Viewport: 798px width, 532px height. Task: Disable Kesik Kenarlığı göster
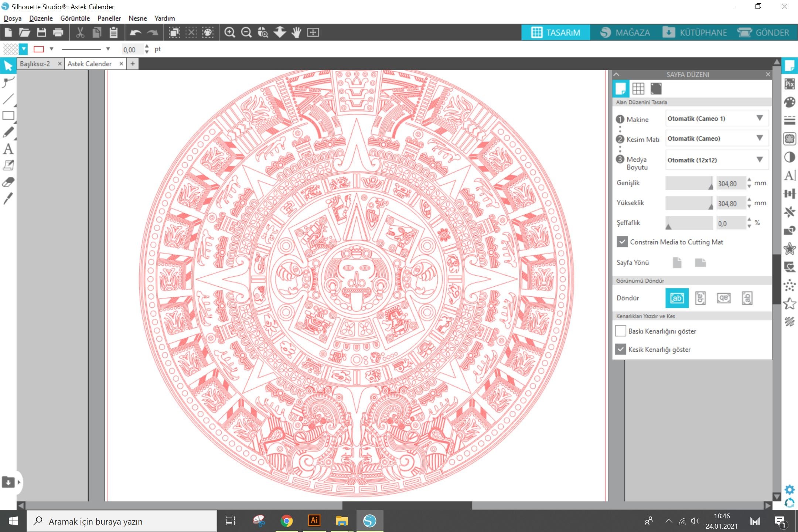point(621,349)
